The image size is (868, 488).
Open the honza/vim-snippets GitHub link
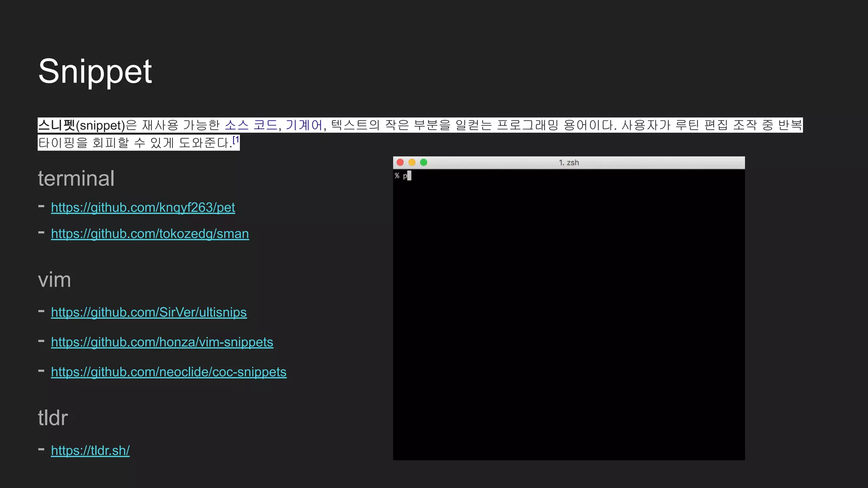[x=162, y=342]
